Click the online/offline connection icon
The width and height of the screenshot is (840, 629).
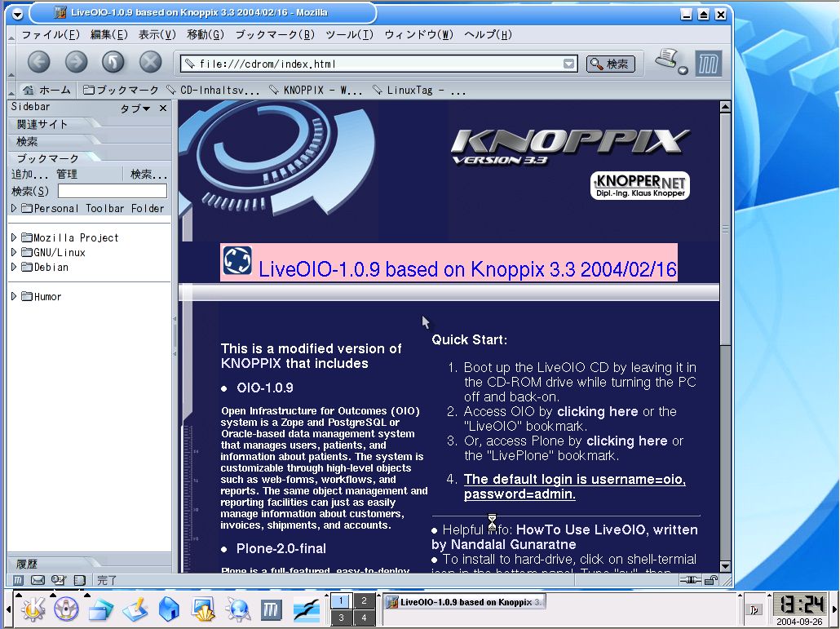[690, 580]
